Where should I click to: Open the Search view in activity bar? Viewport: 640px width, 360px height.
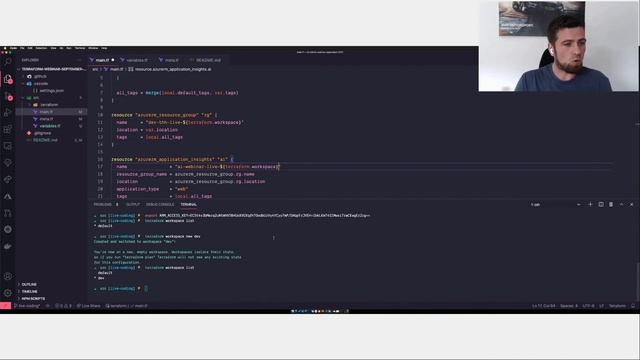click(8, 62)
